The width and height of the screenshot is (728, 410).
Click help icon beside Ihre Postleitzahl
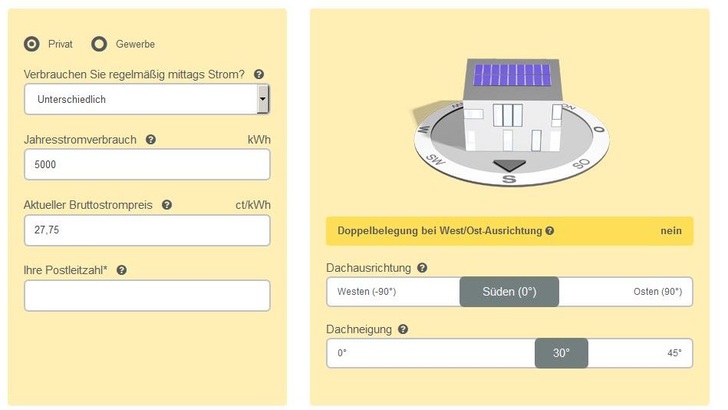click(121, 270)
